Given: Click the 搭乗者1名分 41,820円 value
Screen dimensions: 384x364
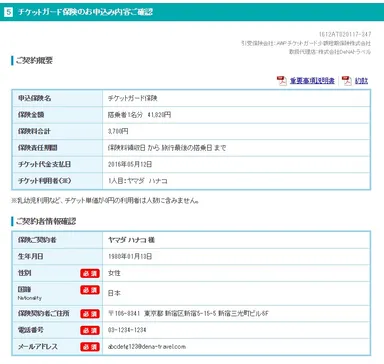Looking at the screenshot, I should coord(139,115).
